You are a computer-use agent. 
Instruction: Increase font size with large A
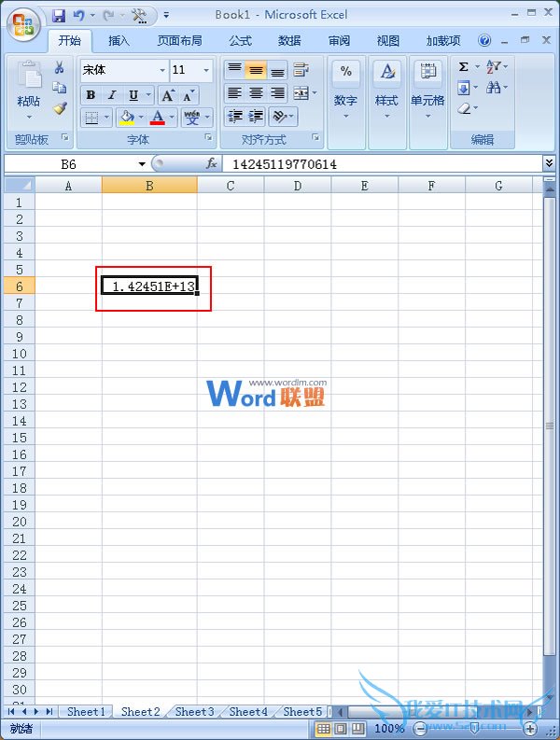point(167,96)
